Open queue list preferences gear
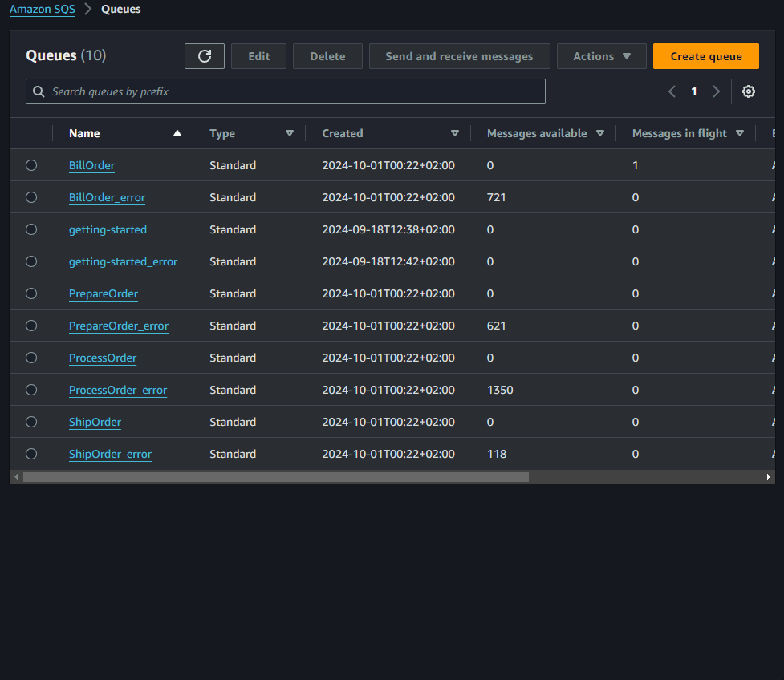The image size is (784, 680). click(748, 91)
